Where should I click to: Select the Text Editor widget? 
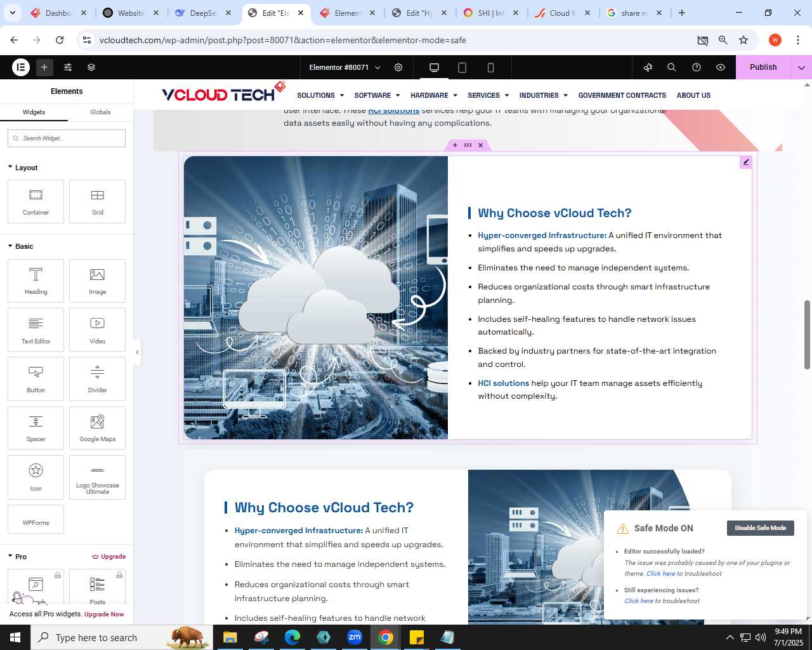[36, 330]
